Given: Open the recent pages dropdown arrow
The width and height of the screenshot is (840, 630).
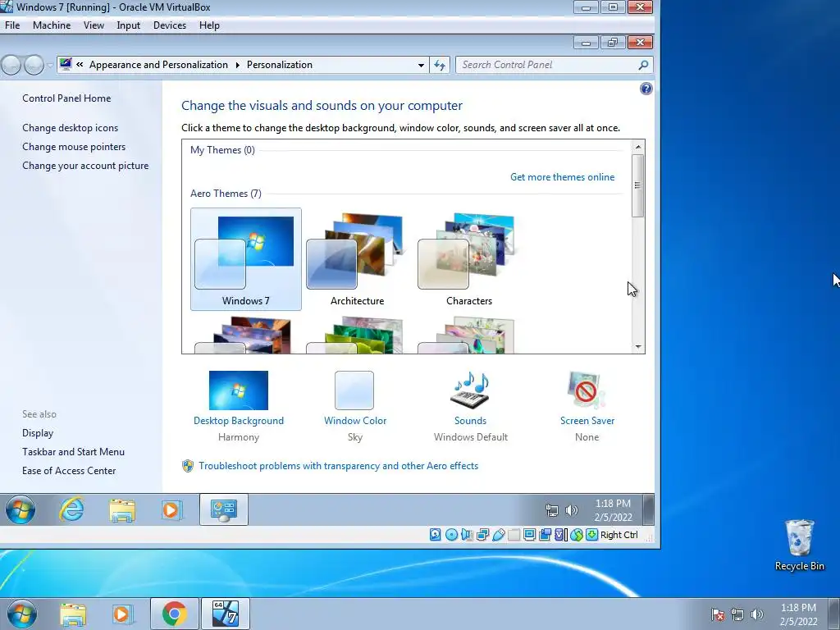Looking at the screenshot, I should pos(50,66).
